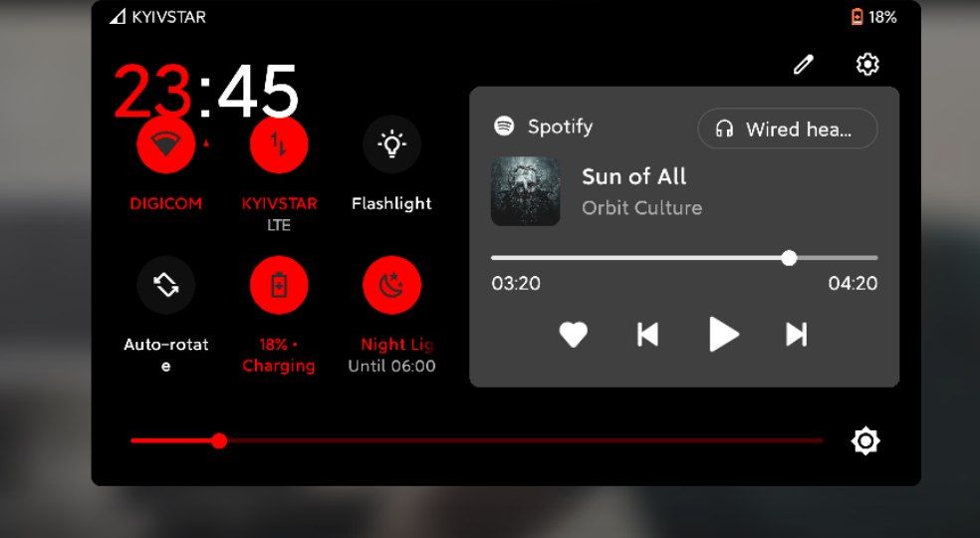The height and width of the screenshot is (538, 980).
Task: Skip to the previous track
Action: (x=647, y=334)
